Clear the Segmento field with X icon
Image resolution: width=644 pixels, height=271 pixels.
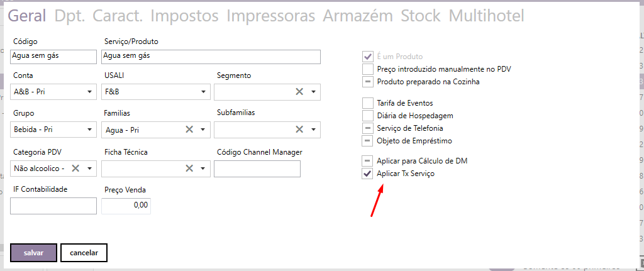pyautogui.click(x=299, y=92)
